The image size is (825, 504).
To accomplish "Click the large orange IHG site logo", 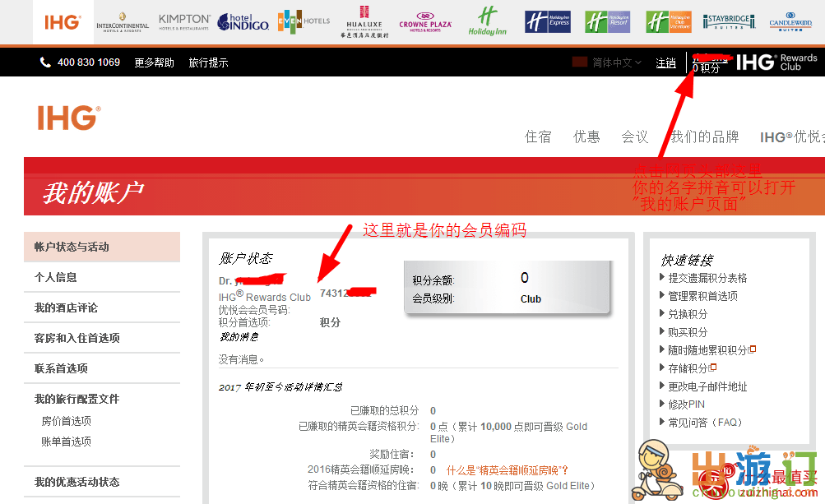I will tap(68, 118).
